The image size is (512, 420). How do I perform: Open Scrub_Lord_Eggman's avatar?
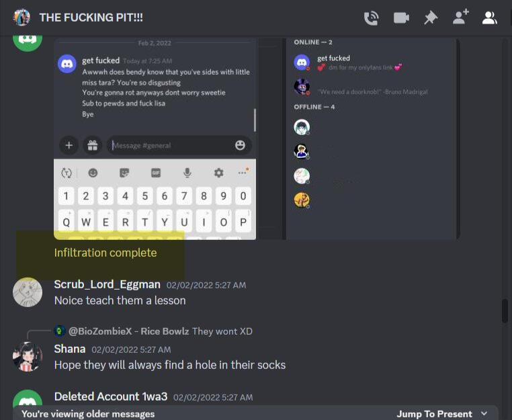(28, 292)
